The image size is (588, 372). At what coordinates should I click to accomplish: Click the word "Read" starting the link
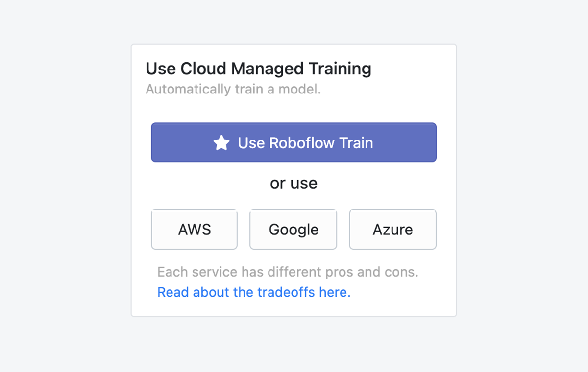click(x=173, y=292)
